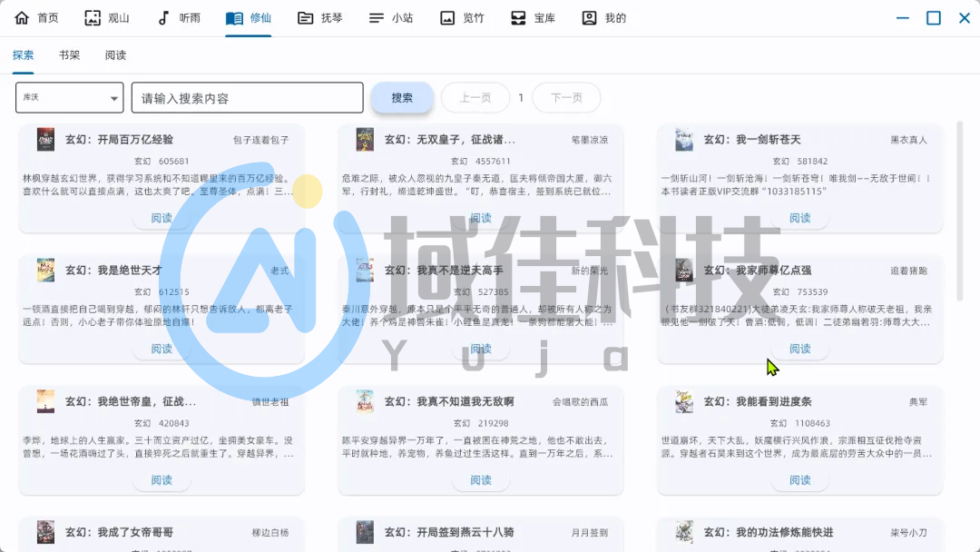
Task: Click 阅读 under 玄幻：我绝世帝皇
Action: tap(162, 480)
